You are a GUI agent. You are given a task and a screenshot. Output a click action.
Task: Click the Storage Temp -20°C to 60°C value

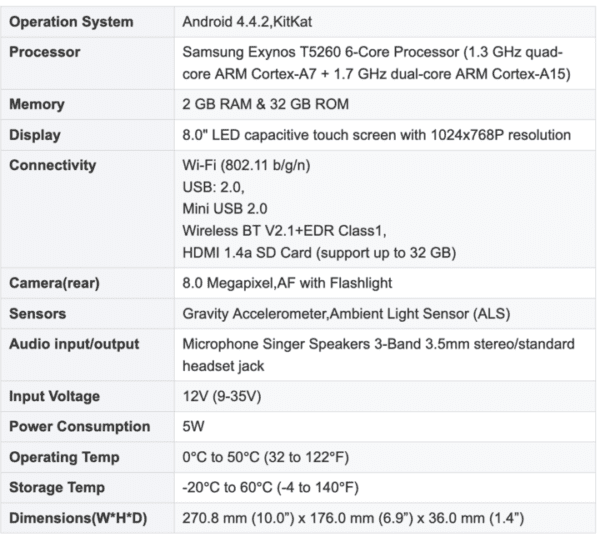click(x=270, y=487)
